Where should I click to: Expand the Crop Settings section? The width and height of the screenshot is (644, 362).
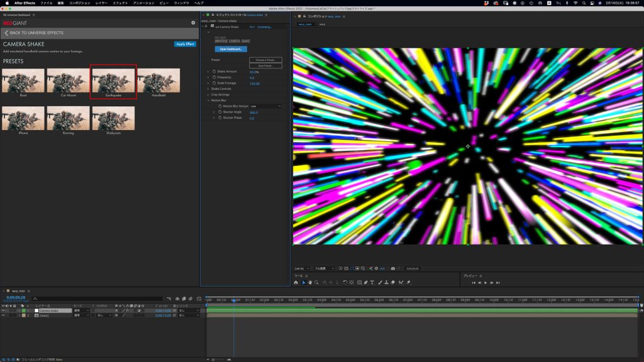point(208,94)
